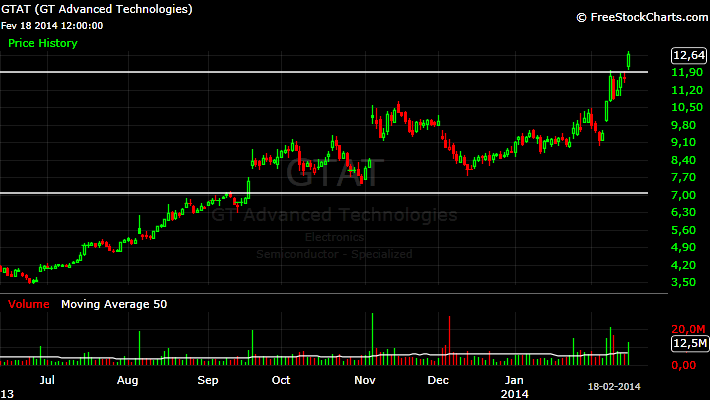Click the latest green candlestick above resistance
Image resolution: width=710 pixels, height=400 pixels.
click(x=628, y=61)
